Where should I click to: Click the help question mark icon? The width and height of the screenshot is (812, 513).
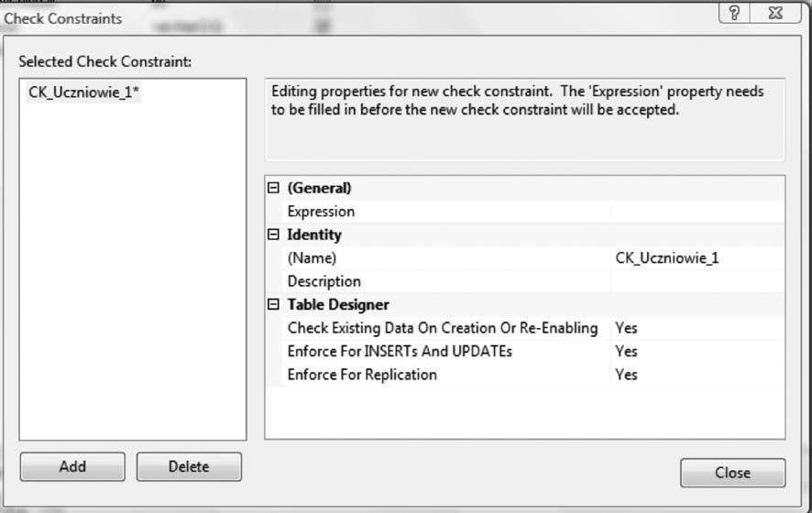pyautogui.click(x=734, y=13)
